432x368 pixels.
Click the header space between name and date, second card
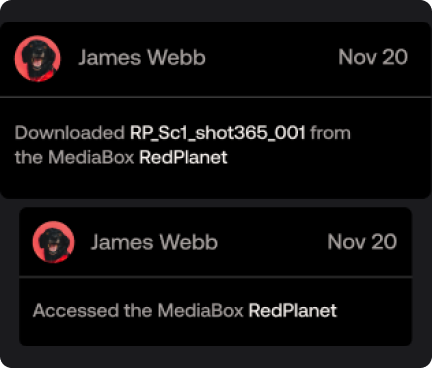click(272, 242)
